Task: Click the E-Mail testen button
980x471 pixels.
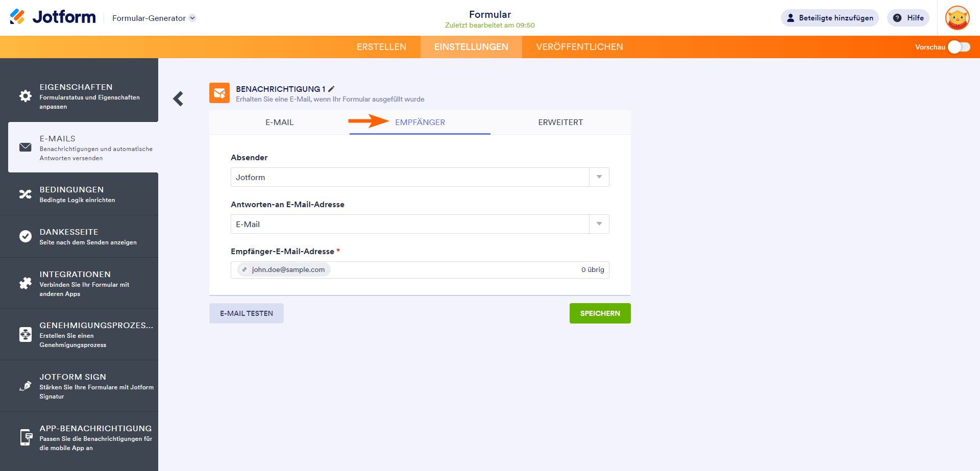Action: pos(247,313)
